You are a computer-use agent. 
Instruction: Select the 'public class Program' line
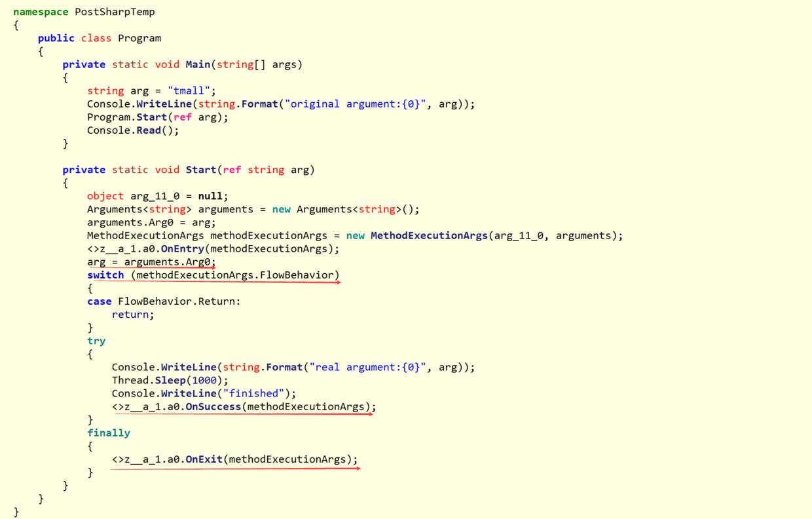(100, 38)
